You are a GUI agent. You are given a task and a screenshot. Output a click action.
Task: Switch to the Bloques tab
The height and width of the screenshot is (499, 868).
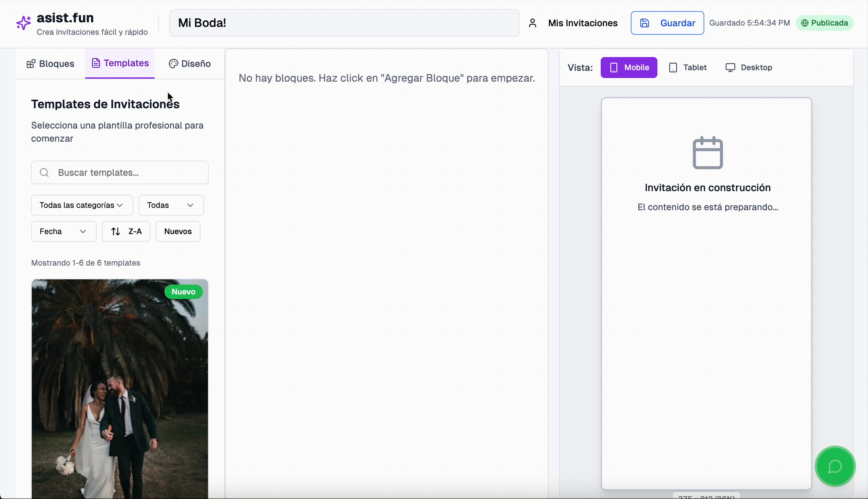50,64
